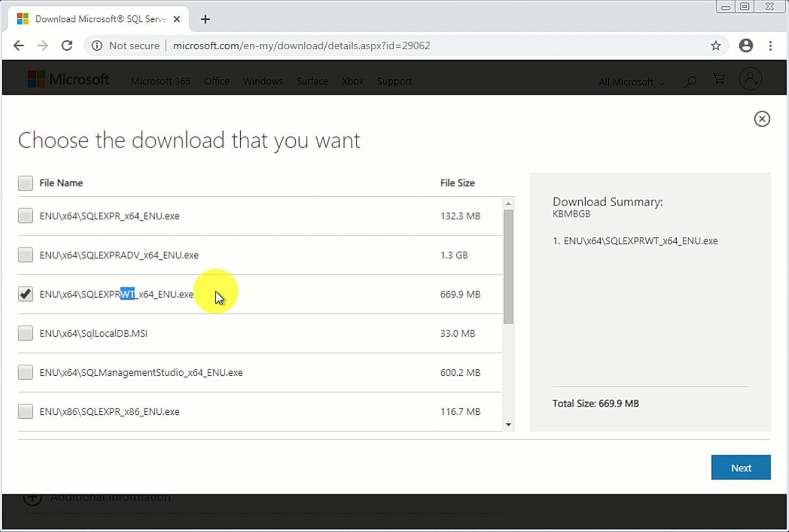Click the File Size column header

(x=457, y=183)
